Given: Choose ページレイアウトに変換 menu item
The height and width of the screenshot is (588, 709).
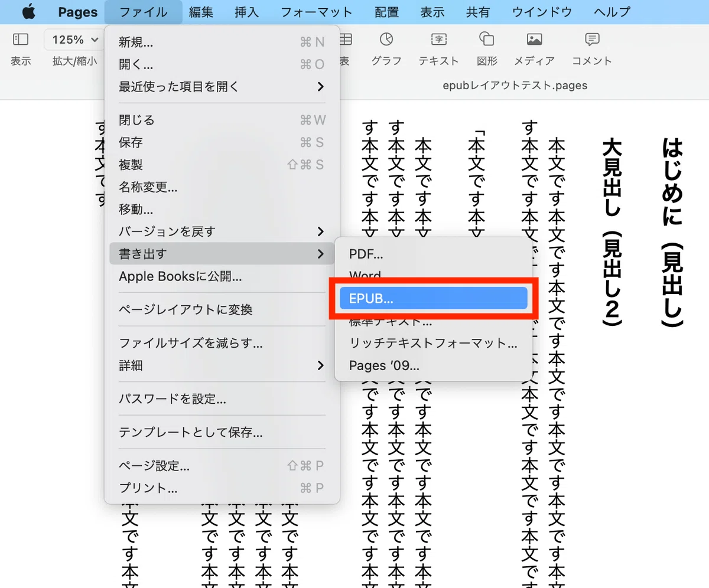Looking at the screenshot, I should coord(222,309).
